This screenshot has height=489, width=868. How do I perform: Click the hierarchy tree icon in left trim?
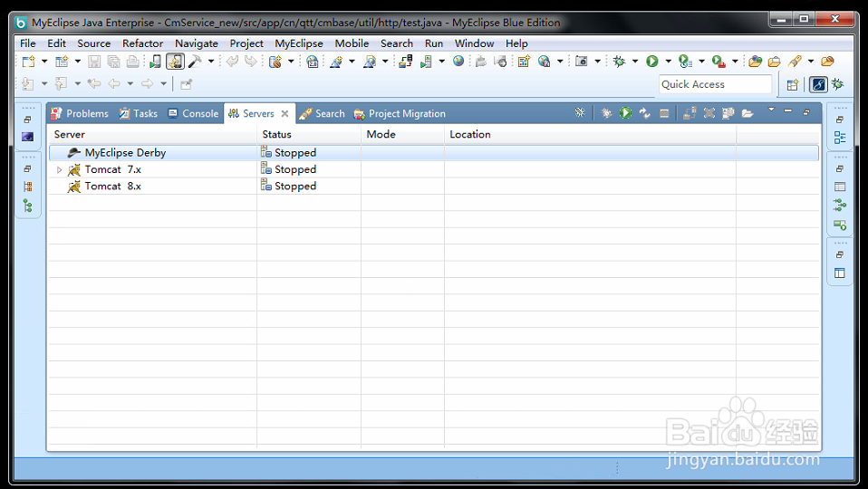point(28,206)
